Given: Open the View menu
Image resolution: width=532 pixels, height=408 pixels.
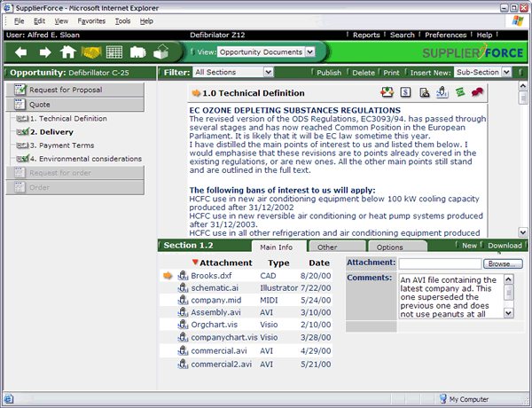Looking at the screenshot, I should [61, 21].
